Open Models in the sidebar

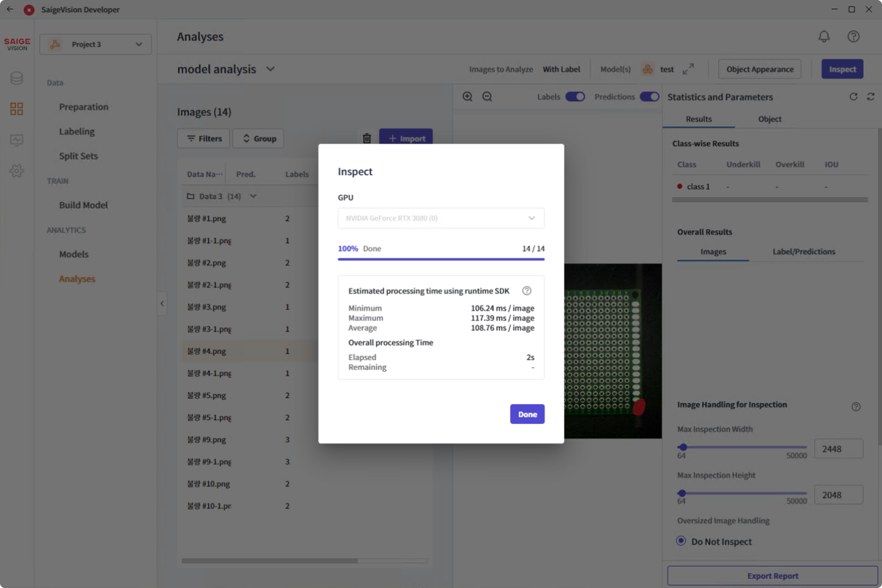coord(73,254)
